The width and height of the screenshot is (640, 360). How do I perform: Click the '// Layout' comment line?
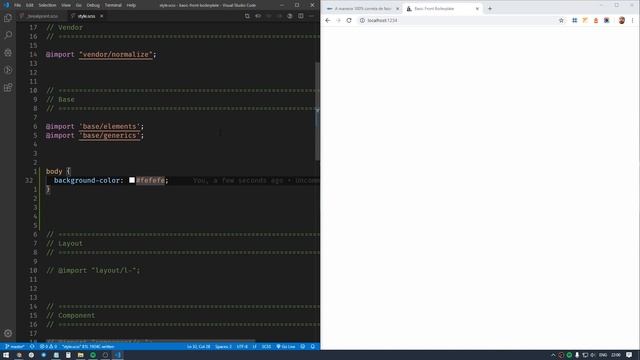click(64, 243)
